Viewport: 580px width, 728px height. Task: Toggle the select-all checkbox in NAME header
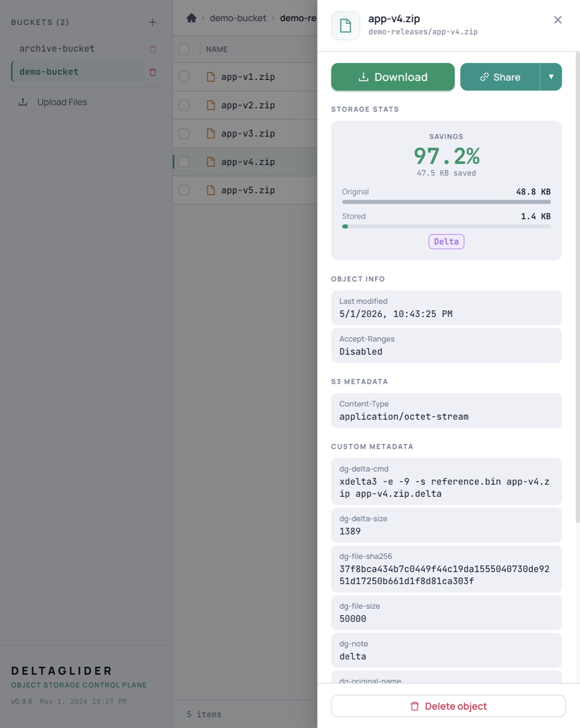click(184, 49)
